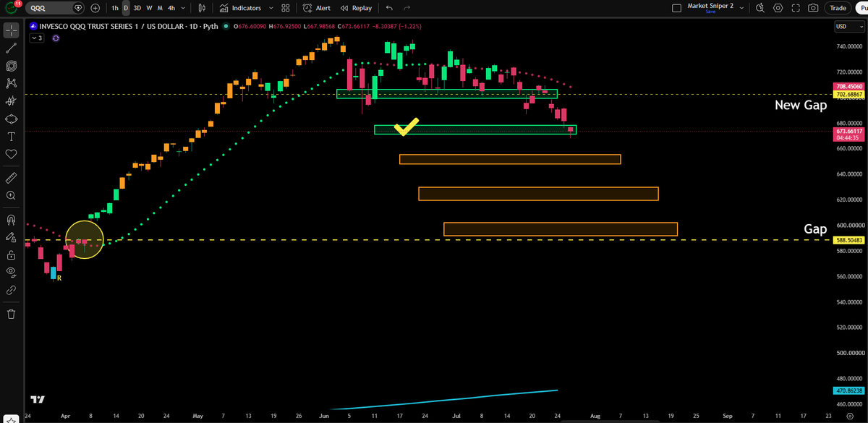Open the indicator templates grid icon
The image size is (868, 423).
click(x=286, y=8)
